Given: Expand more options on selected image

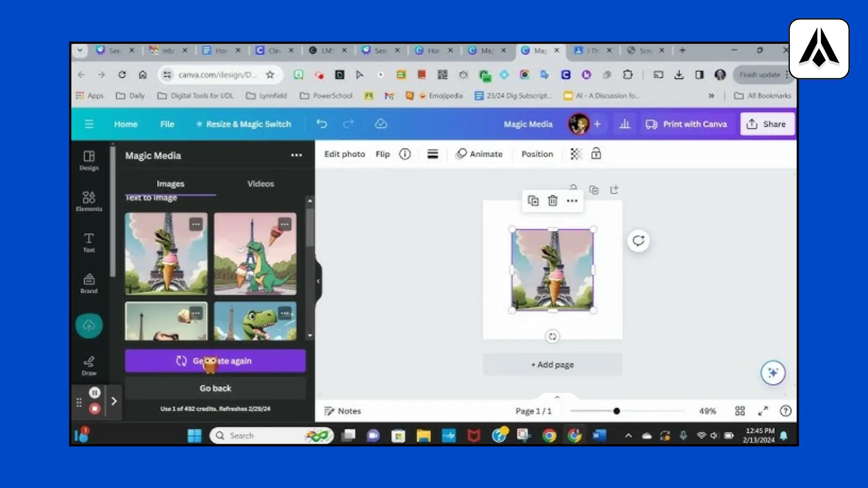Looking at the screenshot, I should 572,201.
